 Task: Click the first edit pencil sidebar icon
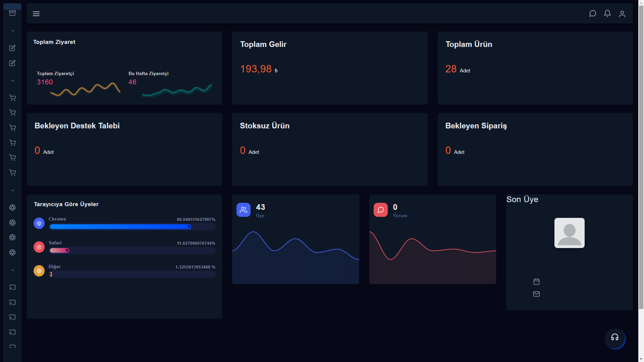12,48
